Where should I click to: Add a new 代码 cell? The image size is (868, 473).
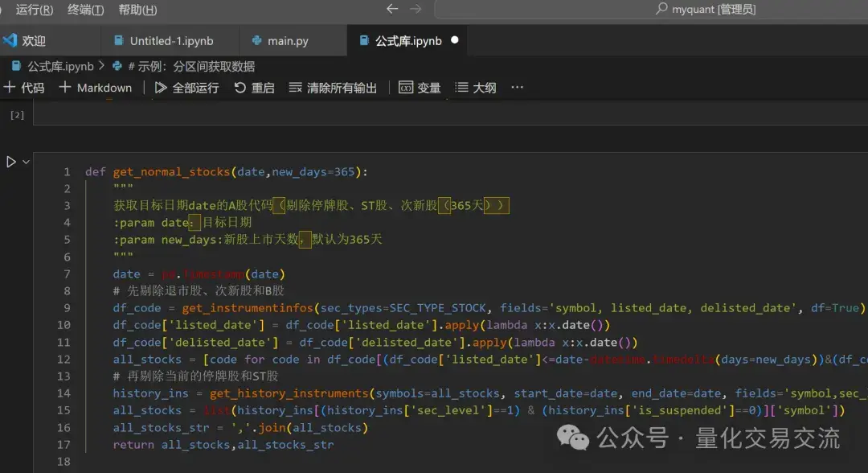point(24,88)
